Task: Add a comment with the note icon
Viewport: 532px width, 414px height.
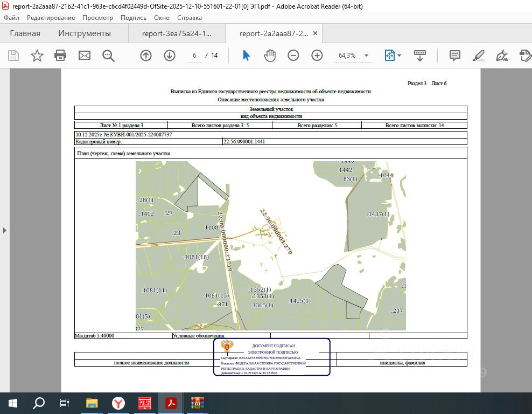Action: [x=455, y=56]
